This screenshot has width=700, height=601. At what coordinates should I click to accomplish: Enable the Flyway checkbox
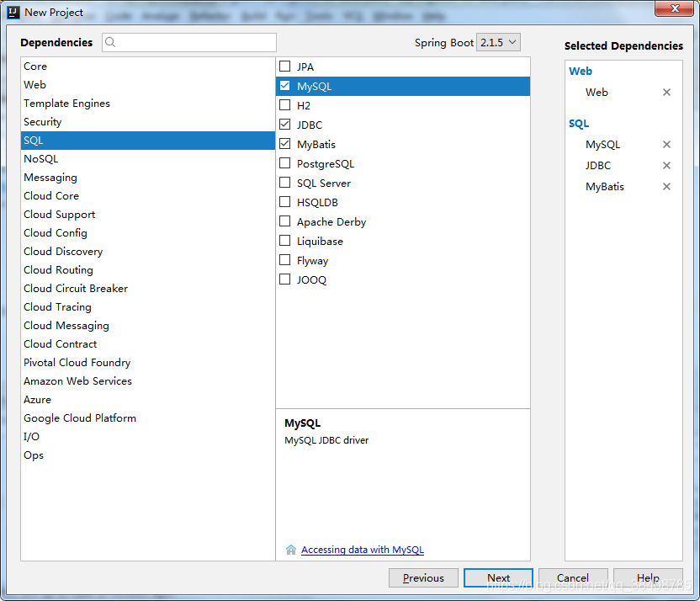[x=285, y=260]
